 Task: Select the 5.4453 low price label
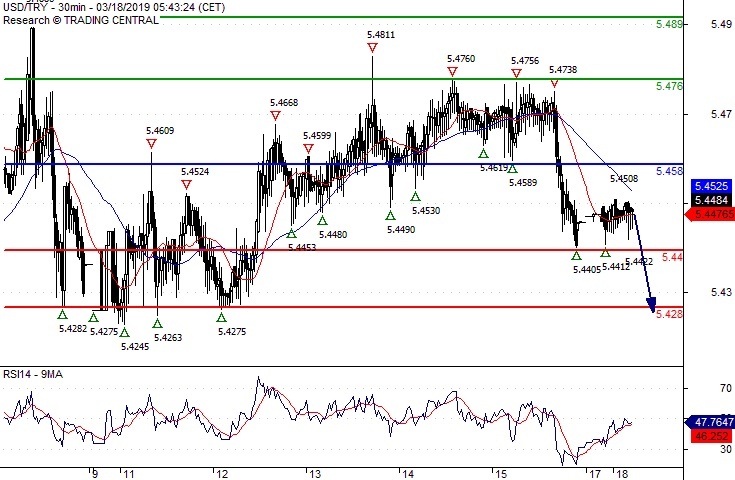302,248
